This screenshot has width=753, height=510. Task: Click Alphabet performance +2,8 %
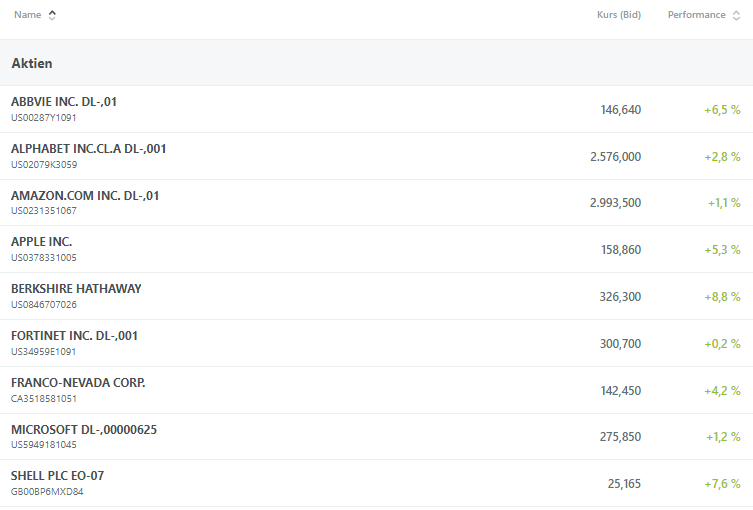tap(722, 157)
